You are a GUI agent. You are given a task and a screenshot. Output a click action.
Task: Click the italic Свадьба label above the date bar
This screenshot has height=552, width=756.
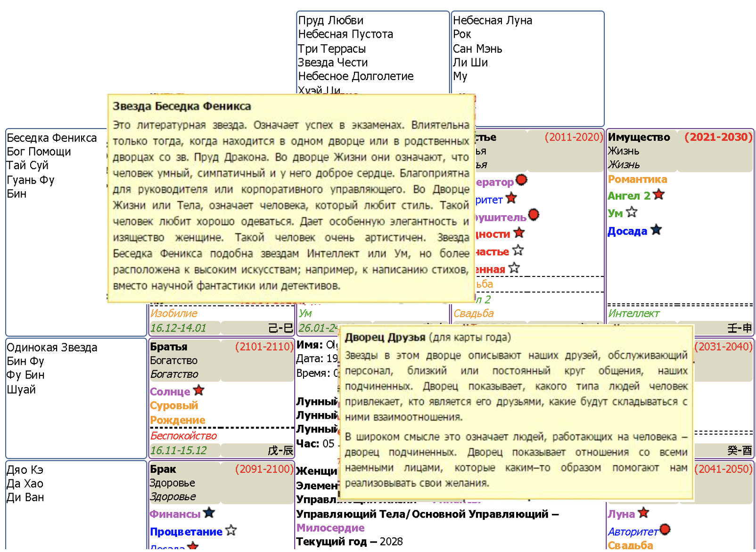474,314
